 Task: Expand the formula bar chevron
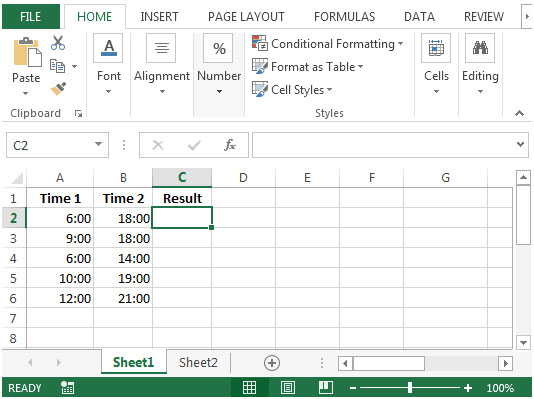click(520, 144)
